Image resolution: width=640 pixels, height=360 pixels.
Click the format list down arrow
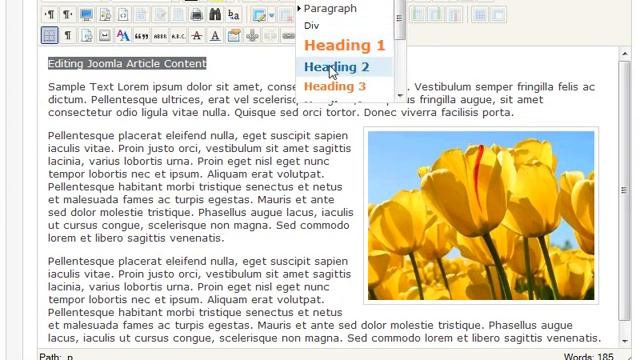pyautogui.click(x=400, y=96)
